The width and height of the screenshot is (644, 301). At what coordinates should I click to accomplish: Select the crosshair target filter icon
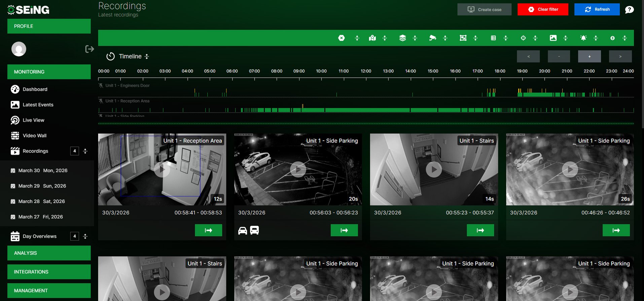click(523, 38)
